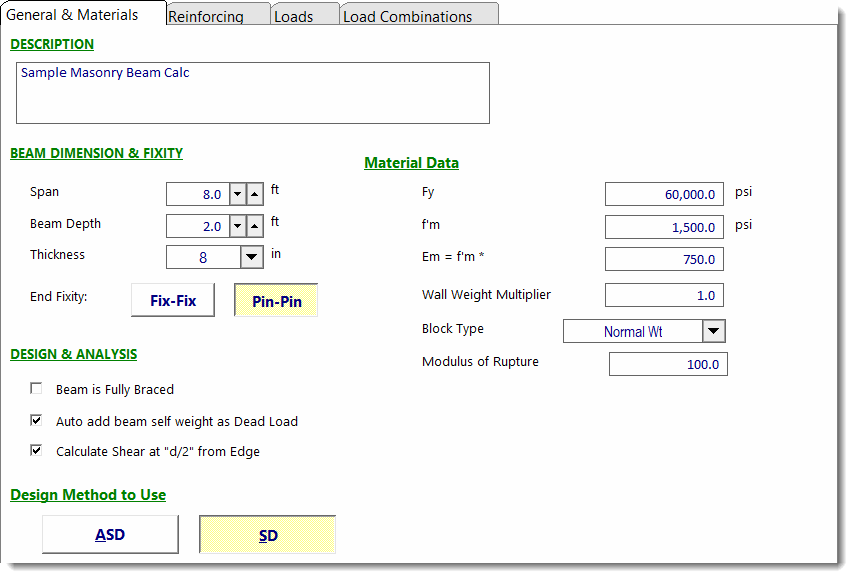853x578 pixels.
Task: Toggle Calculate Shear at d/2 from Edge
Action: (37, 451)
